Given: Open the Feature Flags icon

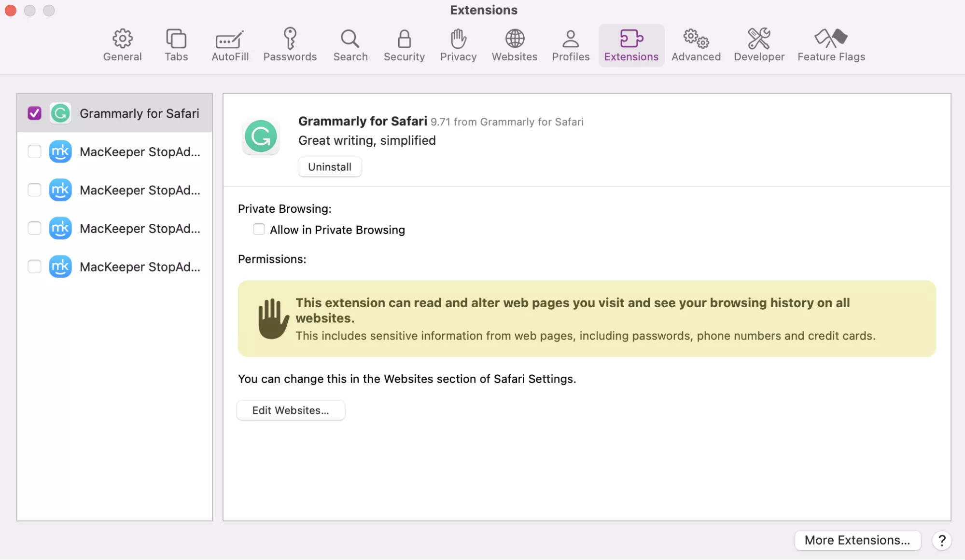Looking at the screenshot, I should click(x=831, y=45).
